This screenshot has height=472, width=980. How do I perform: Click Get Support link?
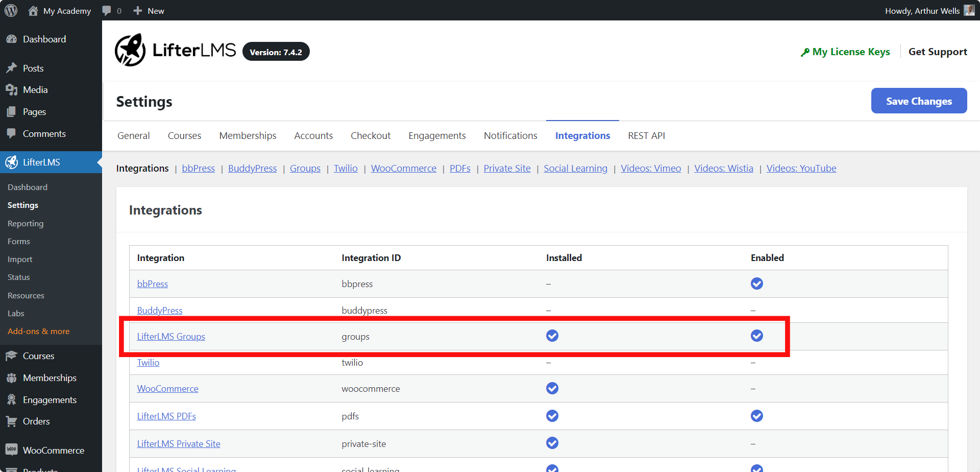point(938,52)
